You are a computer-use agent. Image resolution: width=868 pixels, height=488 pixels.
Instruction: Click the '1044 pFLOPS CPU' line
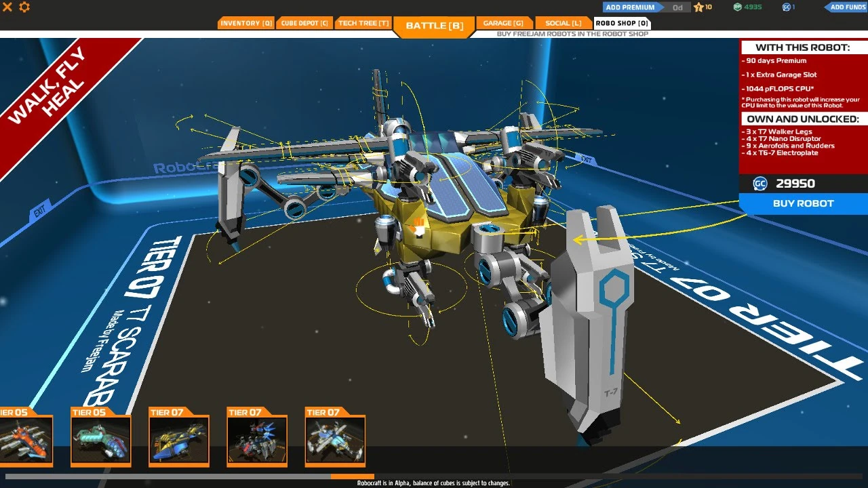point(778,89)
